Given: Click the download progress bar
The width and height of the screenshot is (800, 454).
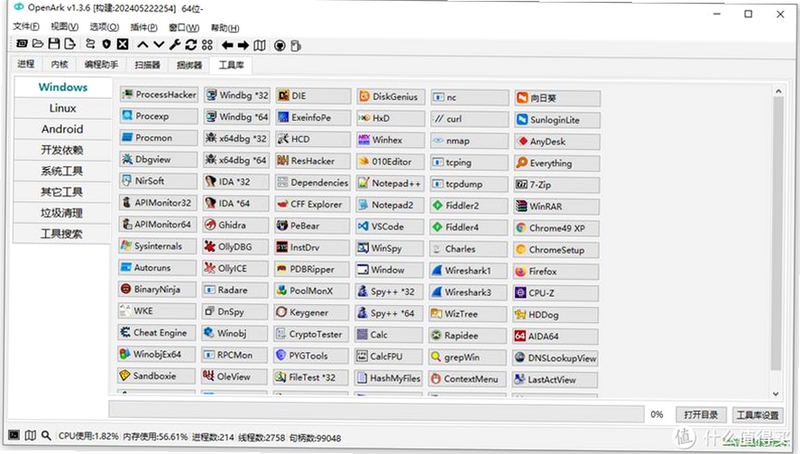Looking at the screenshot, I should point(376,413).
